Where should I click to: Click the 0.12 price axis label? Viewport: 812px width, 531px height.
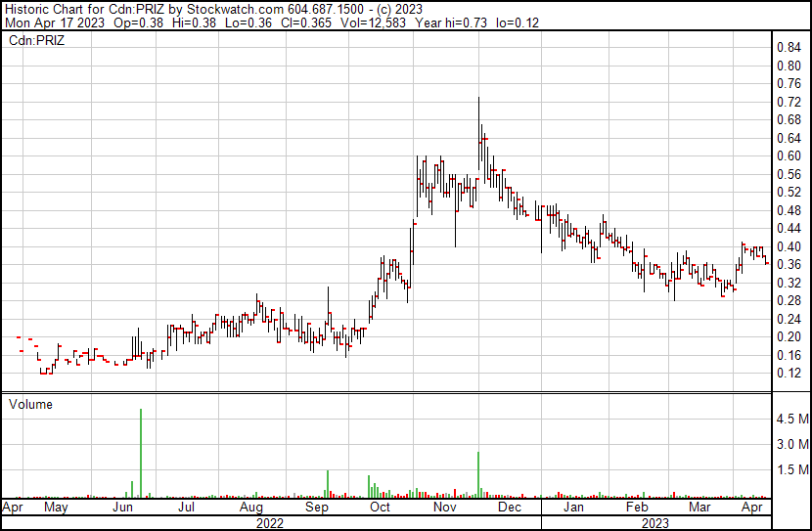point(789,374)
